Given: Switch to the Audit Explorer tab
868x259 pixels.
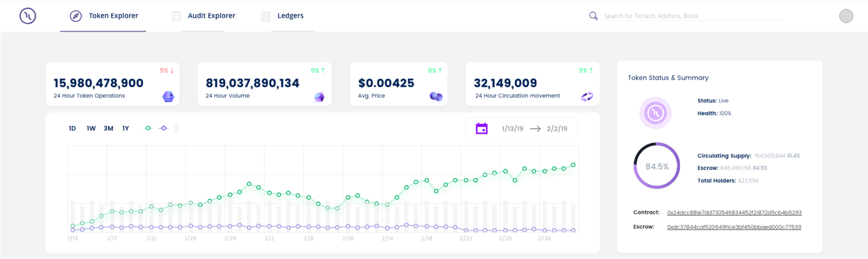Looking at the screenshot, I should (203, 16).
